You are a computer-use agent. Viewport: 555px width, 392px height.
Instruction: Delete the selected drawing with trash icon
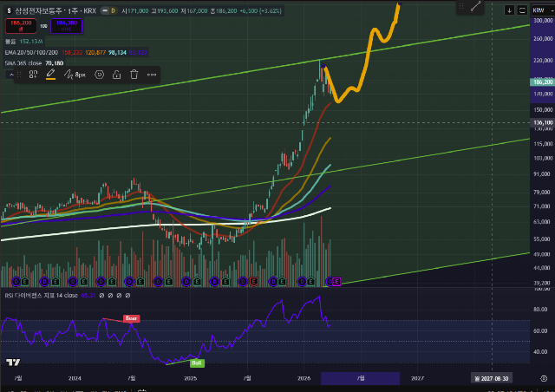point(134,75)
